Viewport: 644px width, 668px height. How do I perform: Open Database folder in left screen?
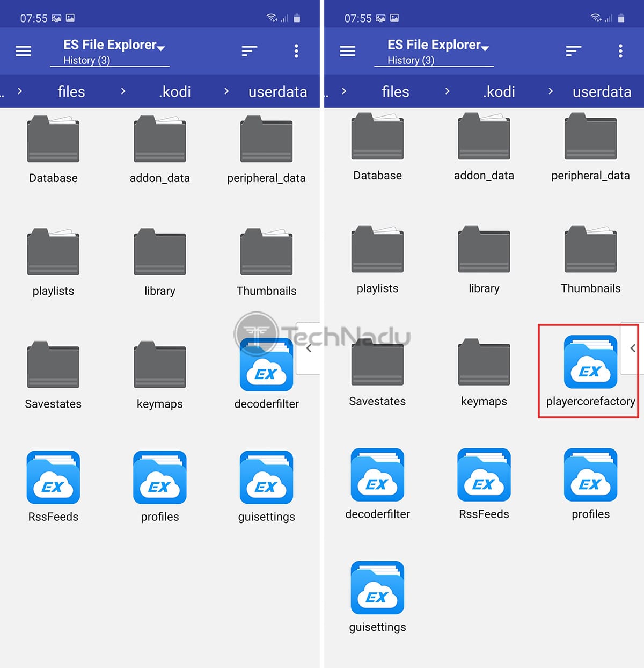click(x=53, y=150)
